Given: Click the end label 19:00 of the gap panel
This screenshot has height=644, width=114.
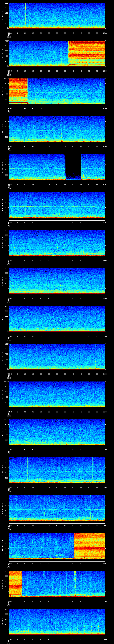Looking at the screenshot, I should [105, 184].
